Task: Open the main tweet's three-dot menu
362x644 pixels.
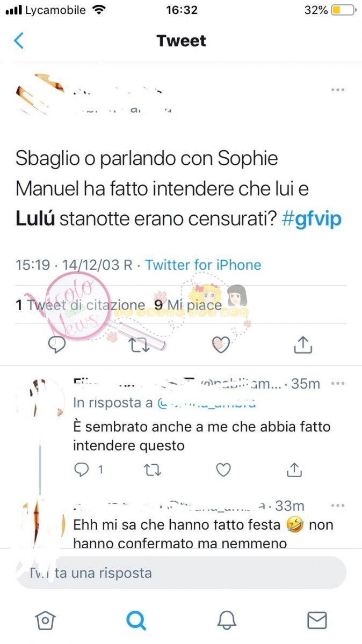Action: point(338,90)
